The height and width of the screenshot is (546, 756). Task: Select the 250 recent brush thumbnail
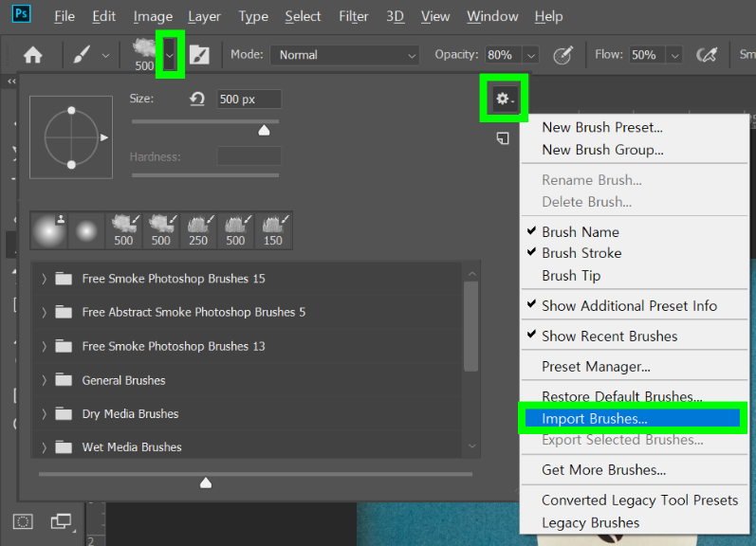coord(198,231)
